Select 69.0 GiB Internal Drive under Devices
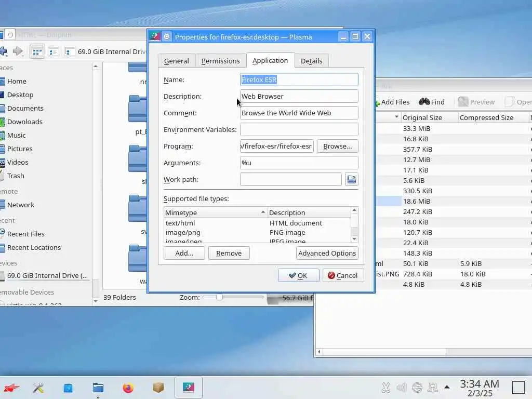Viewport: 532px width, 399px height. (45, 275)
